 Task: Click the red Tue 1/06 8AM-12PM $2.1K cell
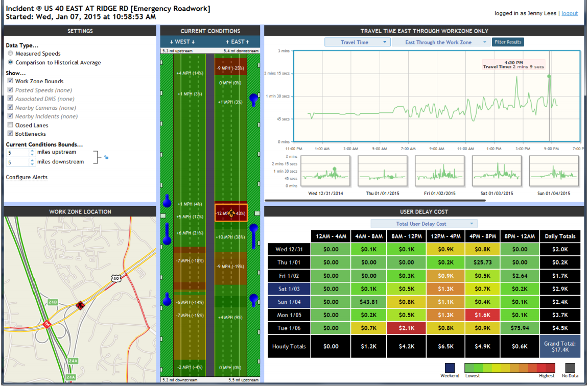point(407,328)
